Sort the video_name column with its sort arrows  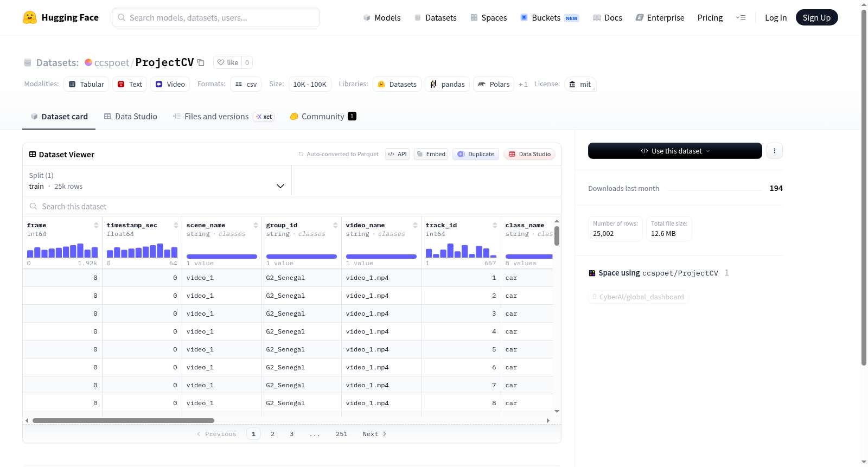coord(415,225)
